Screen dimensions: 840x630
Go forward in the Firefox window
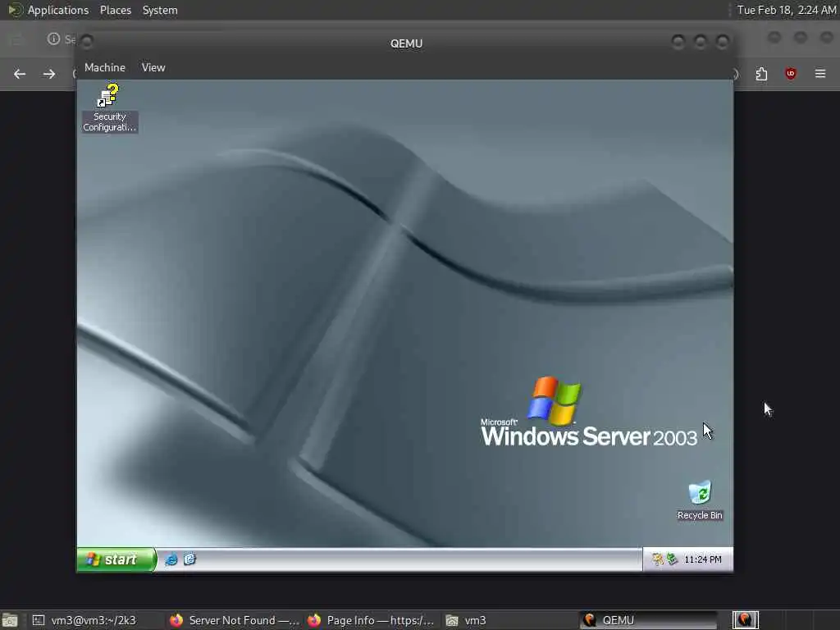(48, 74)
